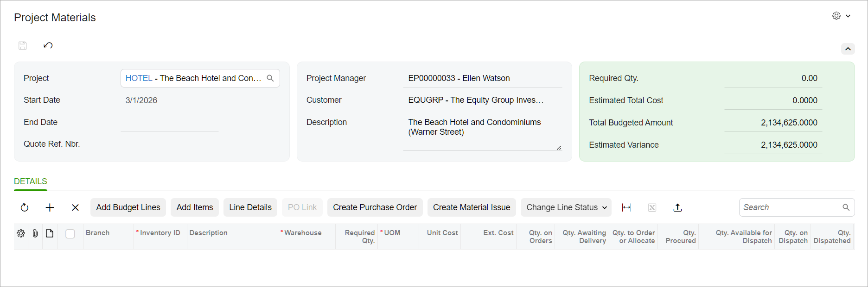
Task: Click the notes document column icon
Action: pyautogui.click(x=50, y=233)
